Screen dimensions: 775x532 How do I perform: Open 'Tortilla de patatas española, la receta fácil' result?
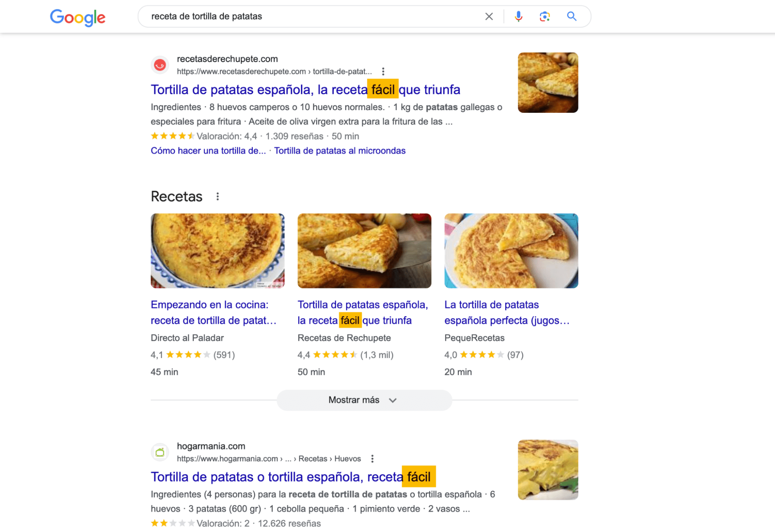(305, 90)
